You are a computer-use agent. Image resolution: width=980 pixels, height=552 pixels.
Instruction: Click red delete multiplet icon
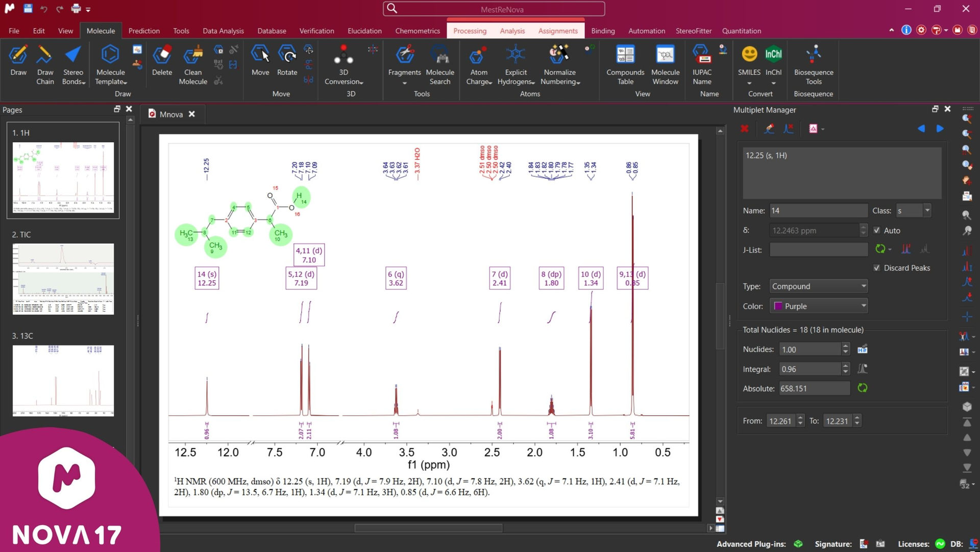[x=745, y=129]
